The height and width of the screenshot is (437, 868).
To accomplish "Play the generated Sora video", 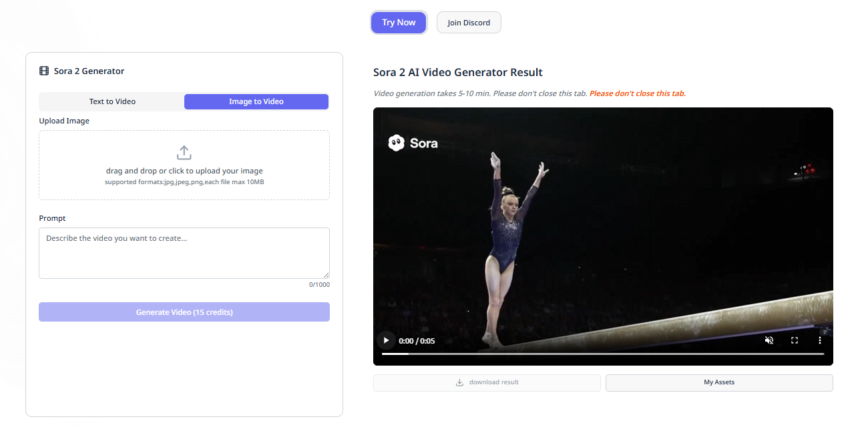I will click(x=386, y=340).
